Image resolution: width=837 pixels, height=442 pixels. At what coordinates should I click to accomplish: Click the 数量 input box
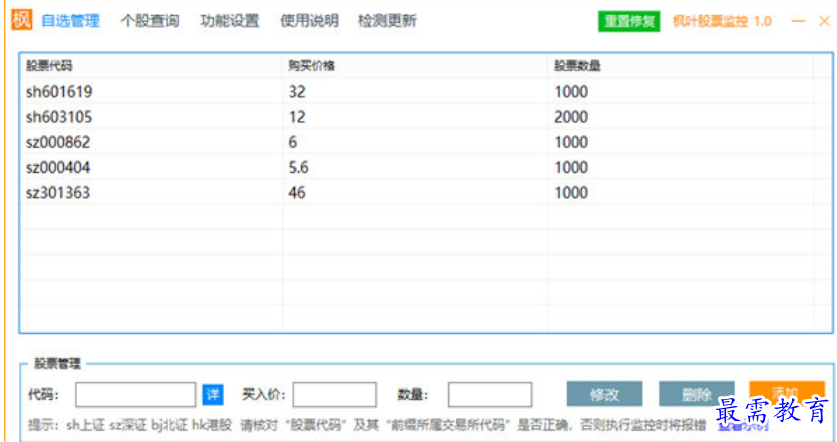point(489,394)
